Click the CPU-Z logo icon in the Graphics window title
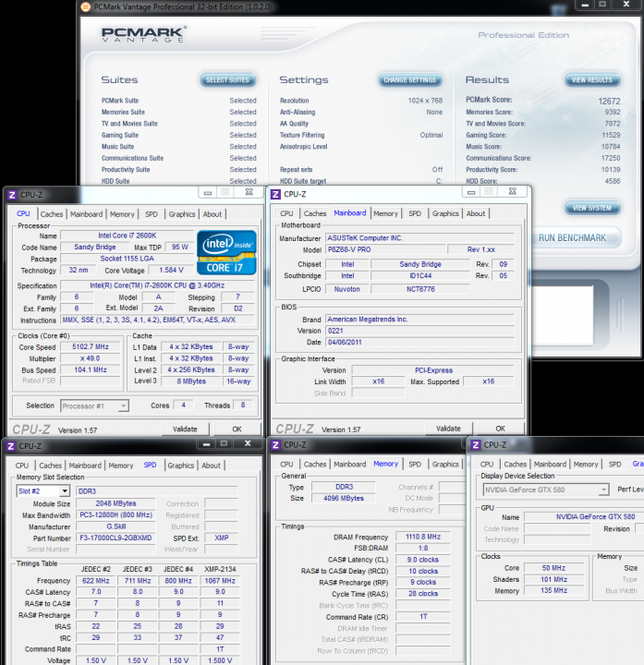This screenshot has width=644, height=665. click(x=476, y=445)
